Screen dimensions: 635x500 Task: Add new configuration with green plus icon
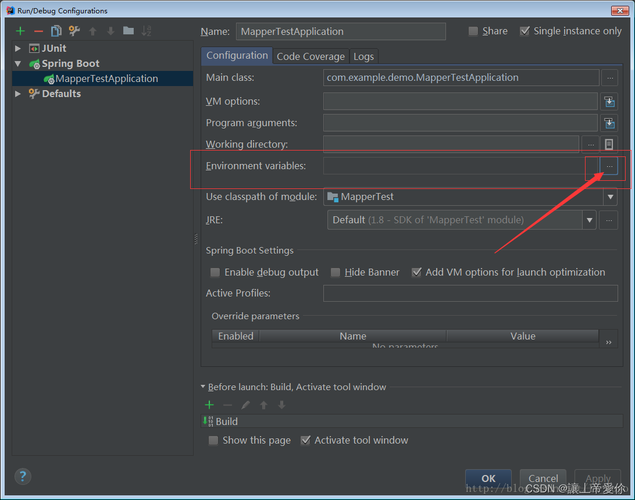(x=20, y=31)
